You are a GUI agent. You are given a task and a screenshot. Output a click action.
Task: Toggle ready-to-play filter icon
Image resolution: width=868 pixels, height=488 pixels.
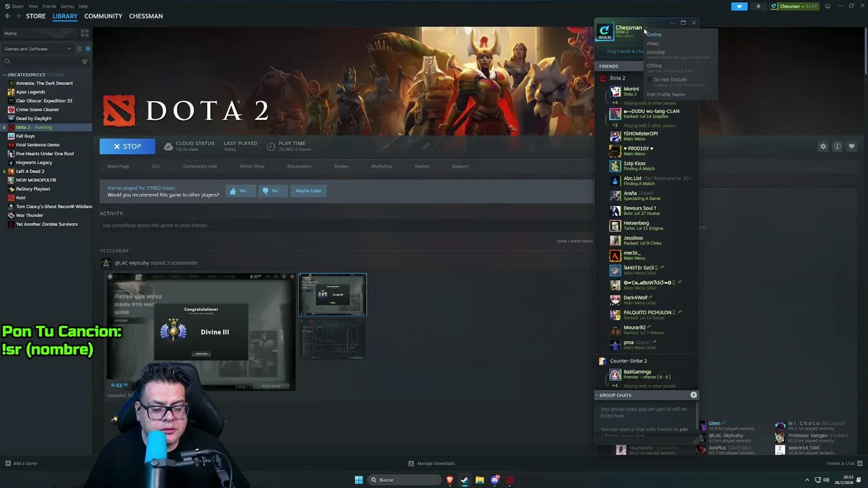coord(87,49)
